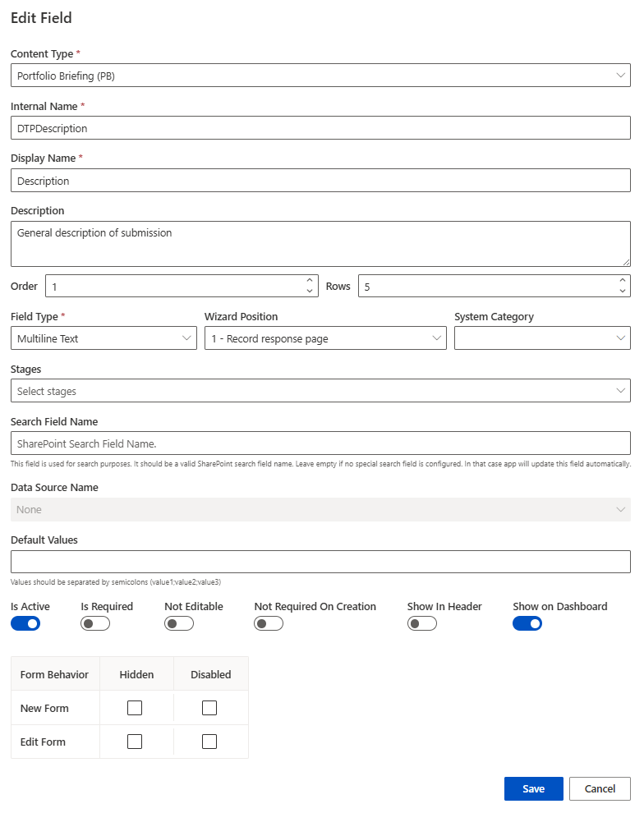Screen dimensions: 644x813
Task: Expand the Field Type dropdown
Action: (103, 338)
